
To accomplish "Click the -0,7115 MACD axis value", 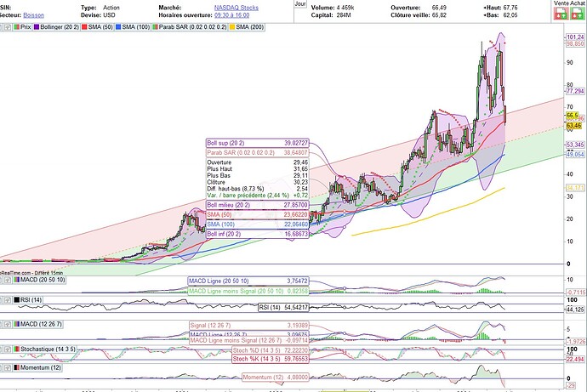I will (x=576, y=293).
